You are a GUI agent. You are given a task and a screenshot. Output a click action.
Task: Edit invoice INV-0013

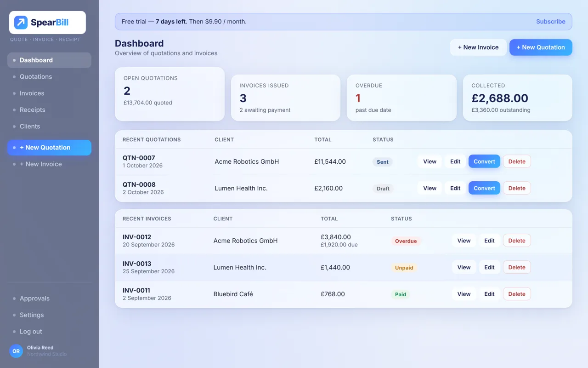tap(490, 267)
